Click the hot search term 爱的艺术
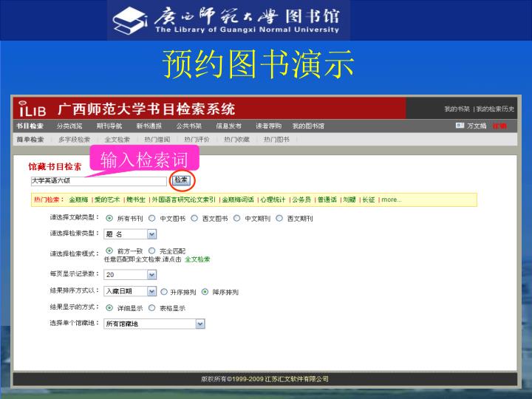The height and width of the screenshot is (399, 532). pyautogui.click(x=107, y=199)
